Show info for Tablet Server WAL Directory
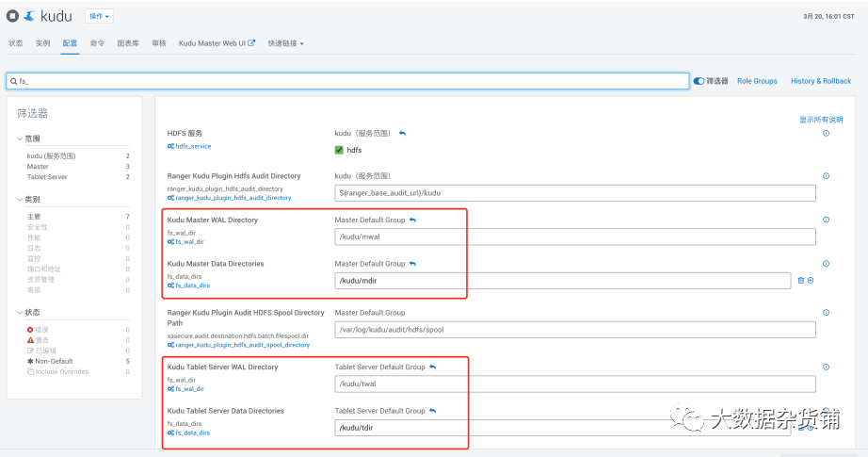Viewport: 868px width, 457px height. [x=826, y=367]
